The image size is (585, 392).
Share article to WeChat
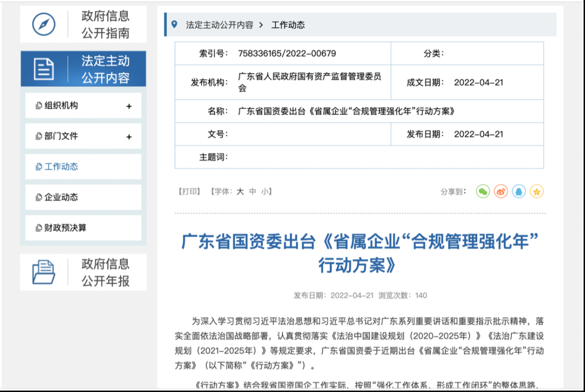coord(483,191)
